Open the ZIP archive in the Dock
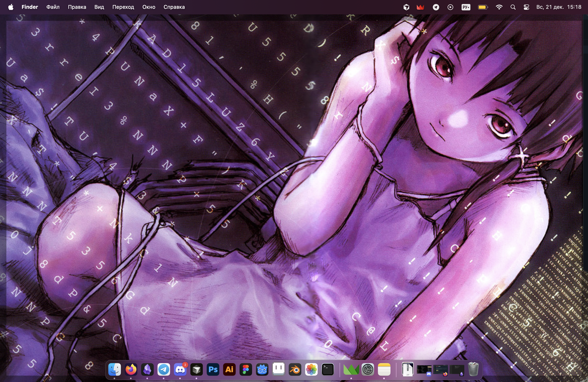 point(408,369)
